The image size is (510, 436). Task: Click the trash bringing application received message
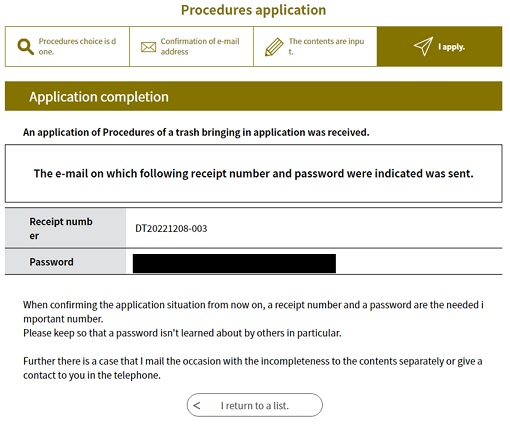(196, 132)
